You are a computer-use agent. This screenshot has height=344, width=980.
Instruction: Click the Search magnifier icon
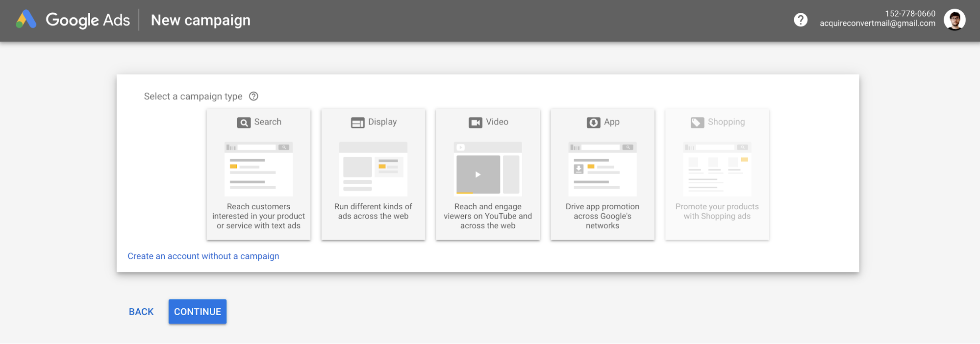[244, 123]
